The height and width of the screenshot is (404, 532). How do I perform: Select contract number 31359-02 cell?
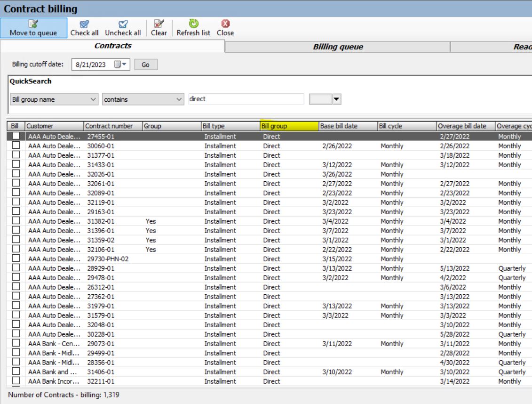click(101, 240)
